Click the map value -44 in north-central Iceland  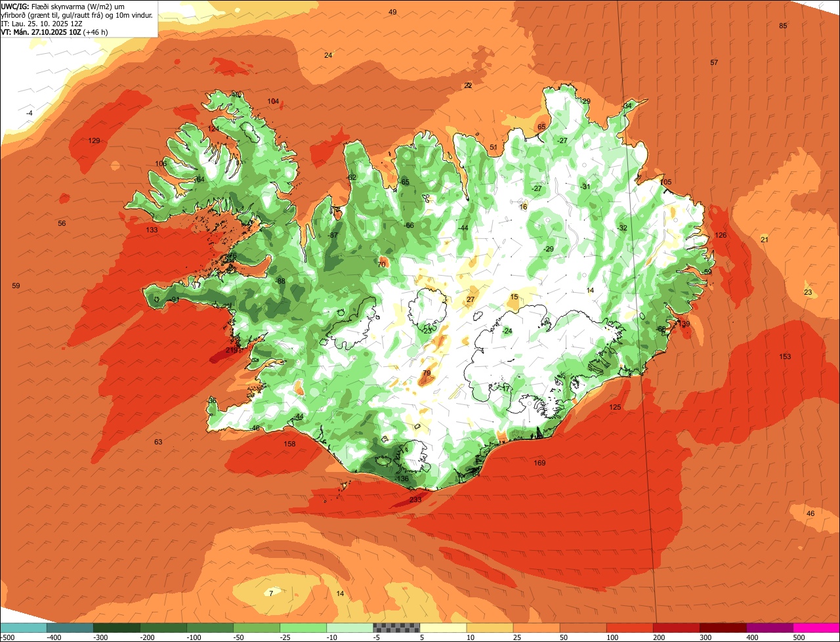(x=463, y=227)
